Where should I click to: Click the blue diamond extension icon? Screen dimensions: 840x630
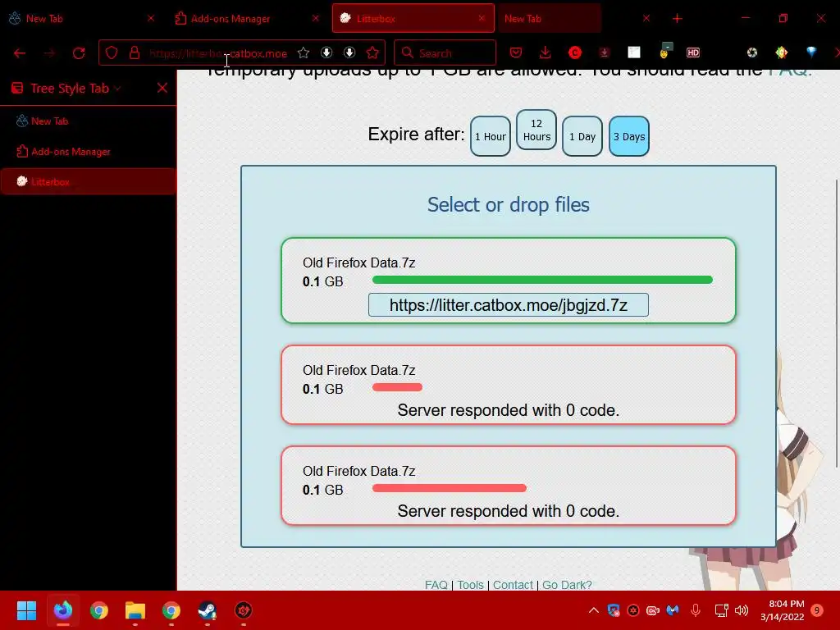click(811, 52)
